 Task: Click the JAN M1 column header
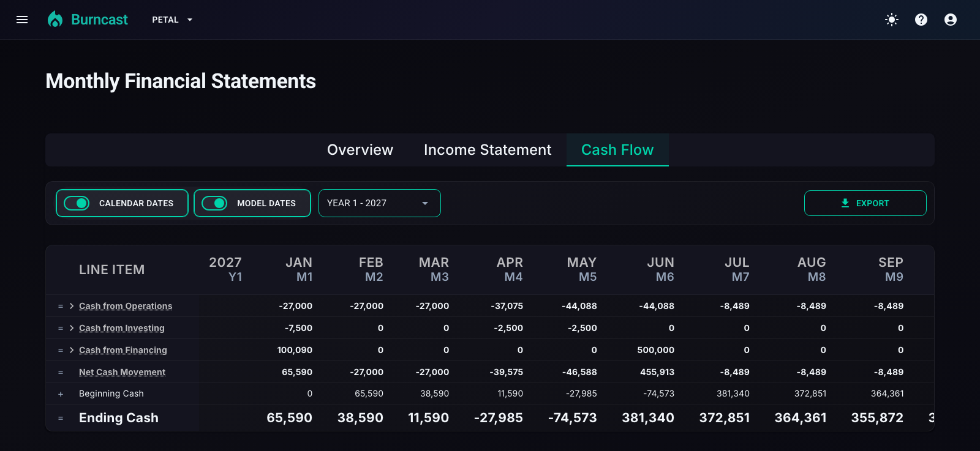point(299,270)
